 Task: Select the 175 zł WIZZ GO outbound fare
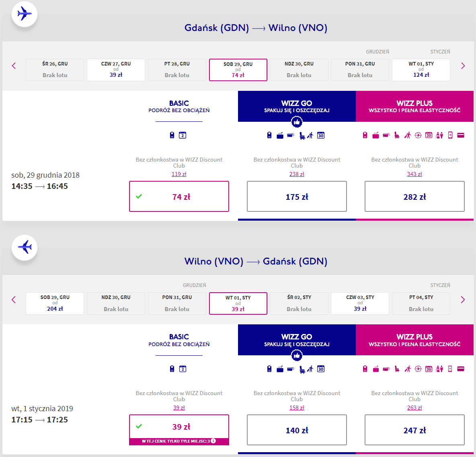tap(297, 197)
